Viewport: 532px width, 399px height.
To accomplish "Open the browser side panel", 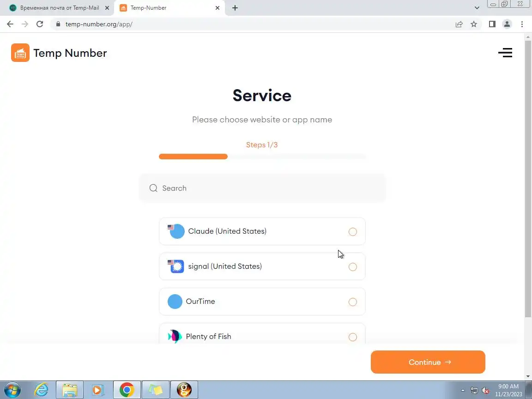I will 492,24.
